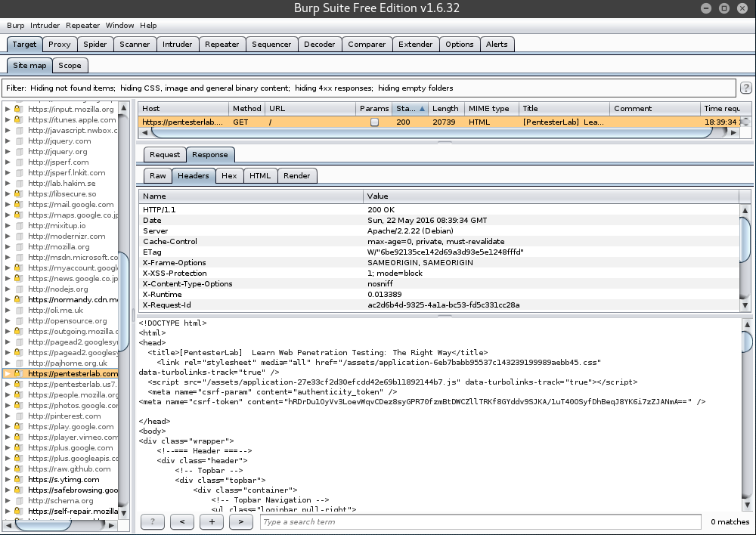Go to next search match with > button

tap(241, 521)
